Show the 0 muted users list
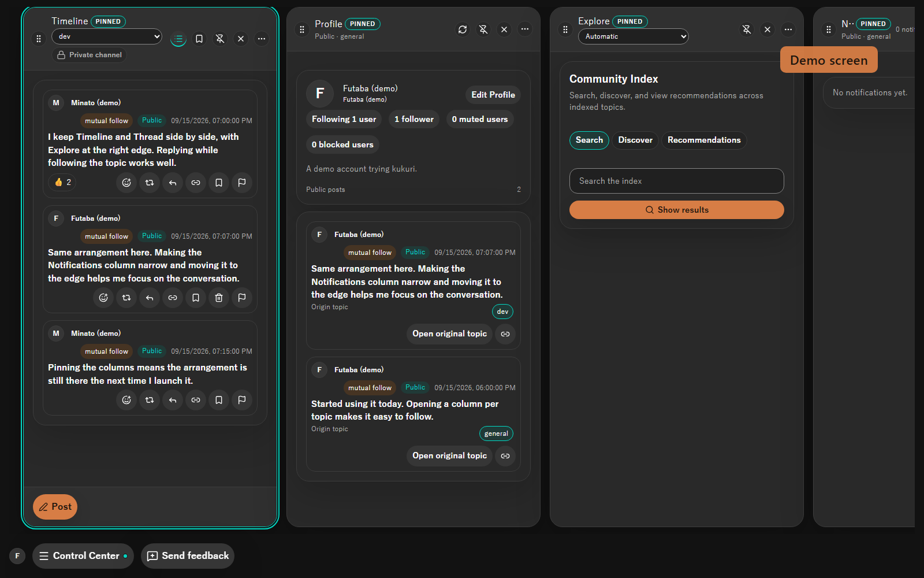 [x=480, y=119]
